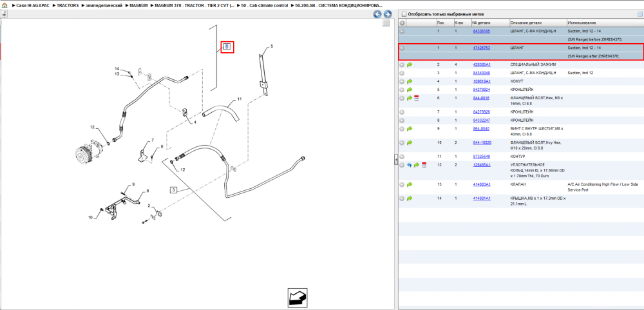644x310 pixels.
Task: Enable 'Отобразить только выбранные метки' checkbox
Action: pos(404,14)
